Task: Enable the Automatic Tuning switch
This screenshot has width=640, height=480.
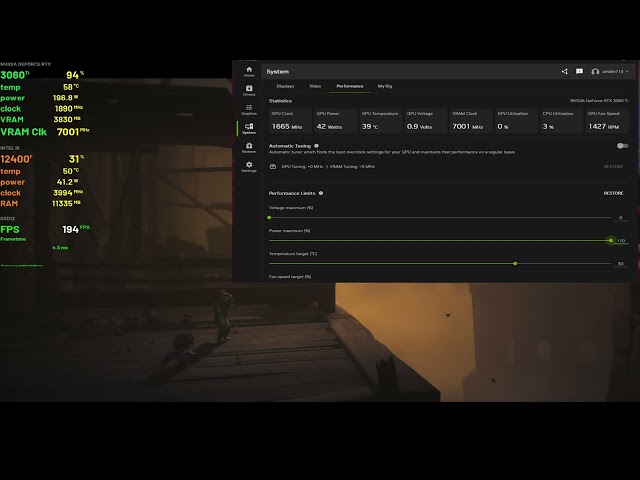Action: point(622,146)
